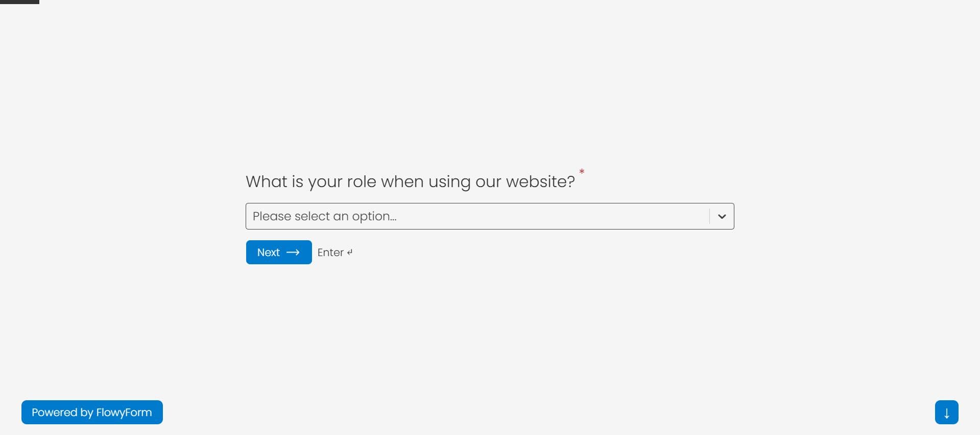The height and width of the screenshot is (435, 980).
Task: Click the placeholder text in role dropdown
Action: coord(324,216)
